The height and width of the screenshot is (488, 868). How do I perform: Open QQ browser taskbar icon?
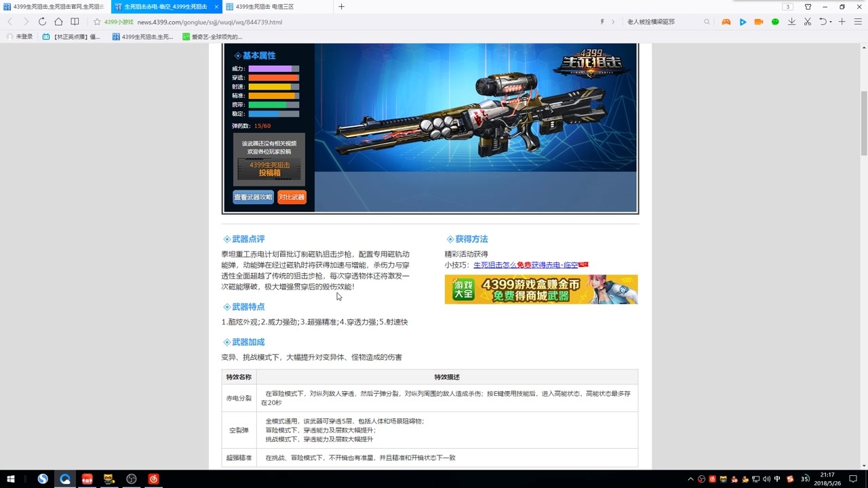coord(65,479)
